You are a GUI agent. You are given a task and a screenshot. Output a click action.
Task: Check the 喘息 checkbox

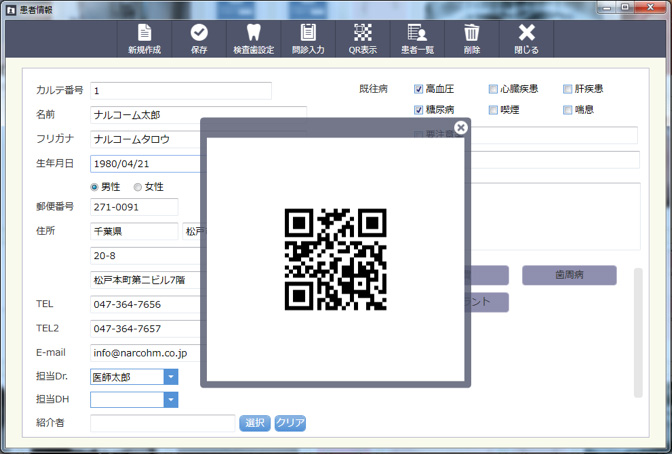pyautogui.click(x=567, y=110)
